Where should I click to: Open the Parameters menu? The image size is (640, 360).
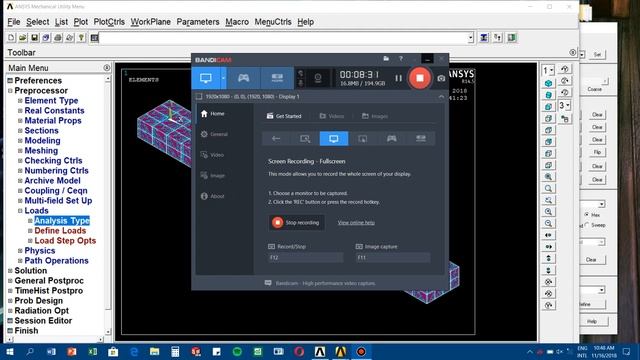click(198, 22)
